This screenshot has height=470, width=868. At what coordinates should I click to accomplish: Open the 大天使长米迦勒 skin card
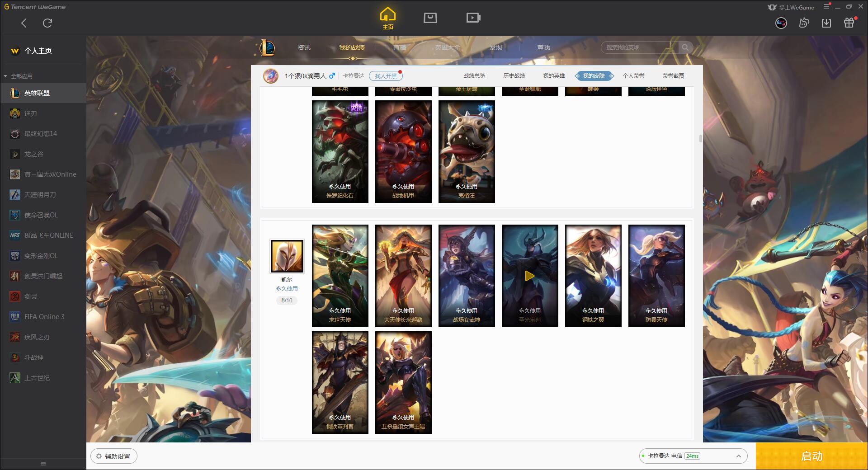(403, 276)
